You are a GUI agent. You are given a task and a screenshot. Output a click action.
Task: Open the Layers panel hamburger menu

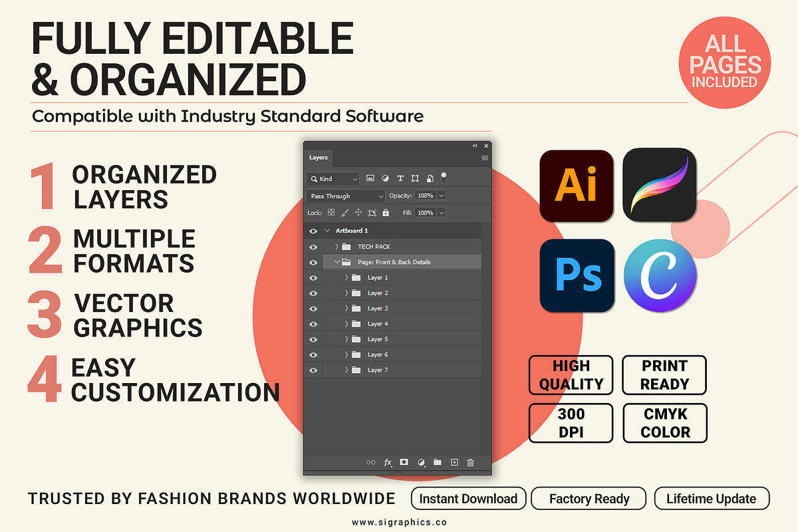click(485, 158)
